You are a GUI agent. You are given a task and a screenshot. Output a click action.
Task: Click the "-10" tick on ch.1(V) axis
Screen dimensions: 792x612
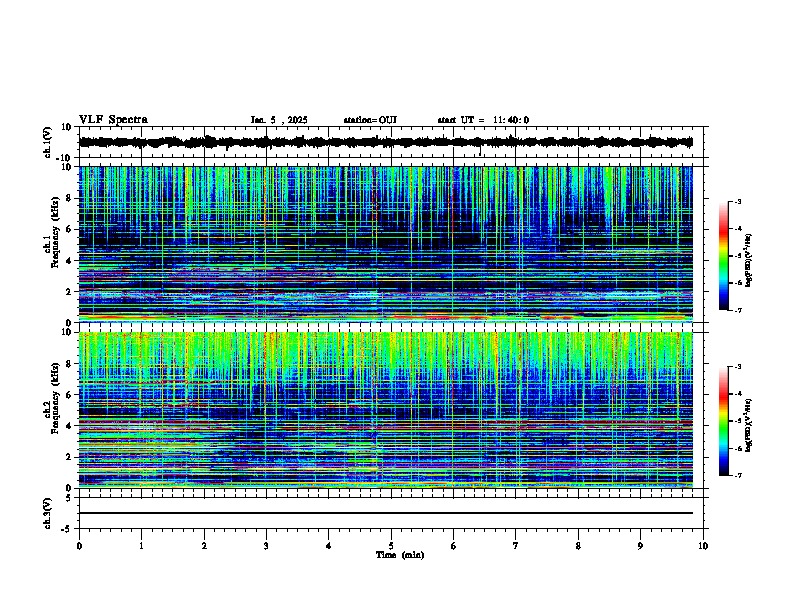65,158
